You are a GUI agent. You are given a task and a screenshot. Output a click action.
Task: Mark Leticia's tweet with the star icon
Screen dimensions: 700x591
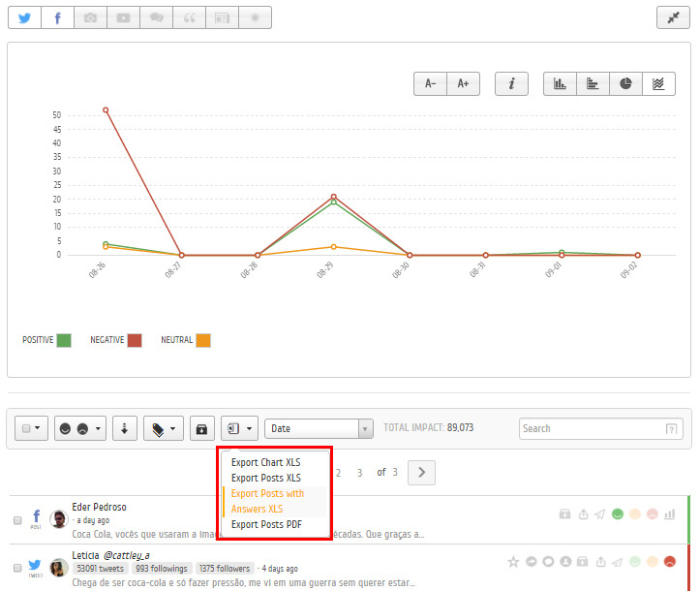click(513, 561)
